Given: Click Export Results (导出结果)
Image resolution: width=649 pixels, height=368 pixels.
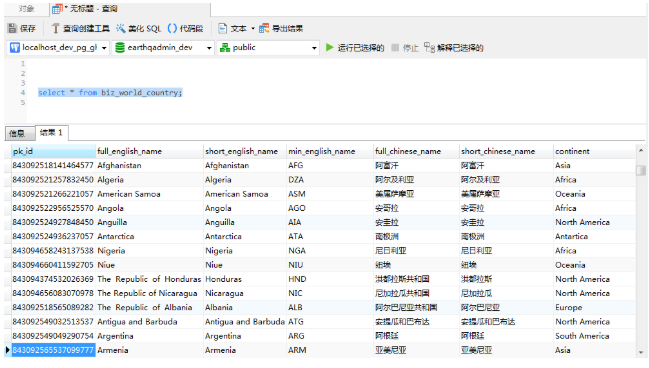Looking at the screenshot, I should pos(281,29).
